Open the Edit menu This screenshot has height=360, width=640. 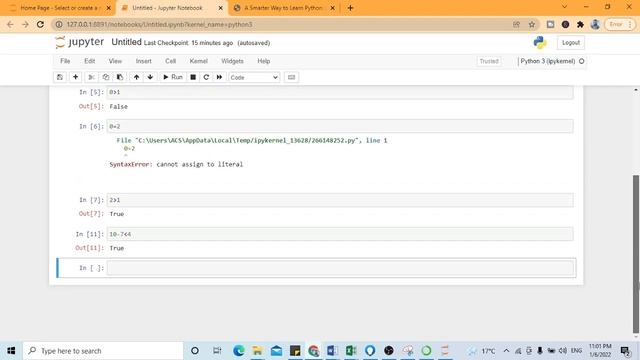89,61
